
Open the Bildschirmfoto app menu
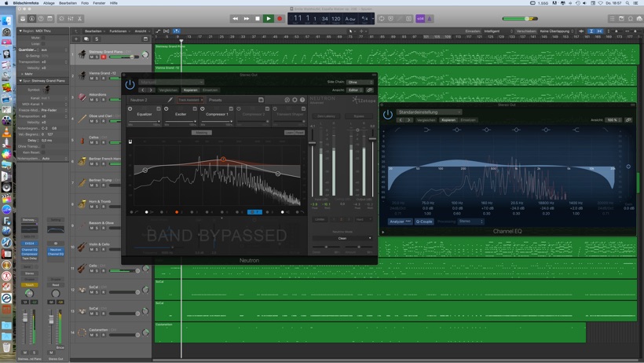pos(25,3)
